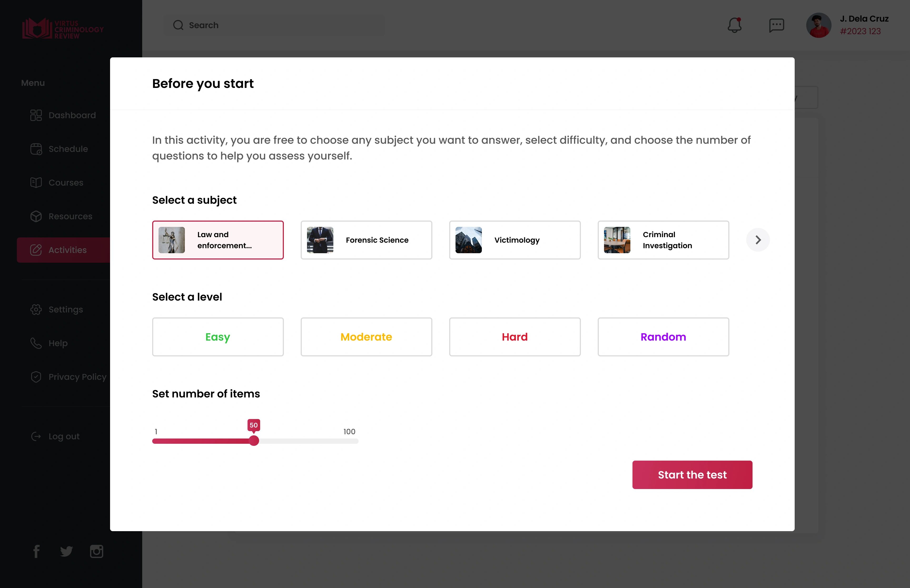Go to the Schedule menu item
The image size is (910, 588).
tap(68, 149)
